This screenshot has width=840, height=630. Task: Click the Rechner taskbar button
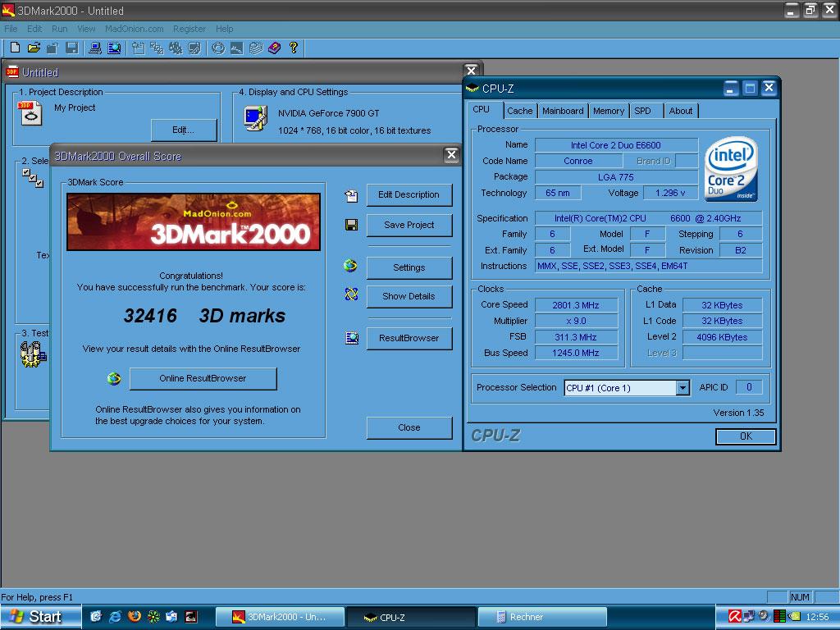[542, 617]
